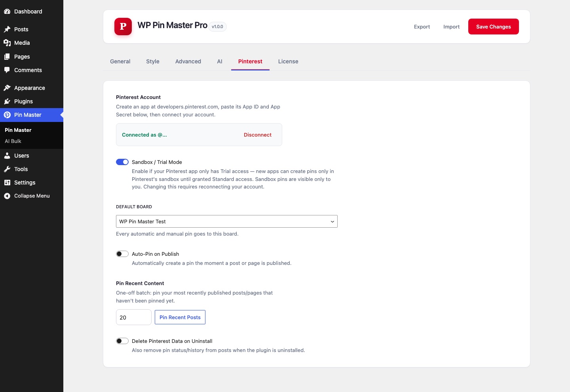Viewport: 570px width, 392px height.
Task: Click the Pin Master Pinterest icon
Action: (x=7, y=115)
